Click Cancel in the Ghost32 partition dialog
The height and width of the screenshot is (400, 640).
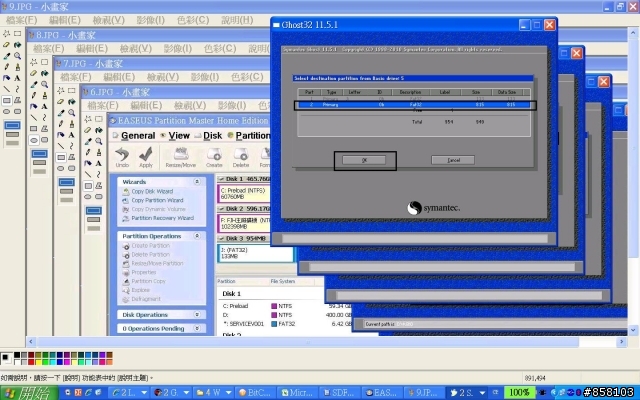tap(453, 160)
